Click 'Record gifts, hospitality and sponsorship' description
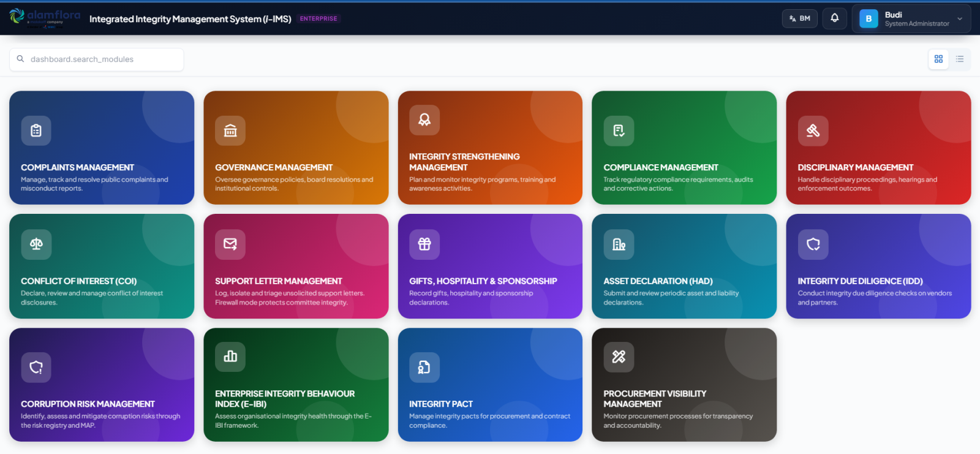Viewport: 980px width, 454px height. pyautogui.click(x=471, y=298)
